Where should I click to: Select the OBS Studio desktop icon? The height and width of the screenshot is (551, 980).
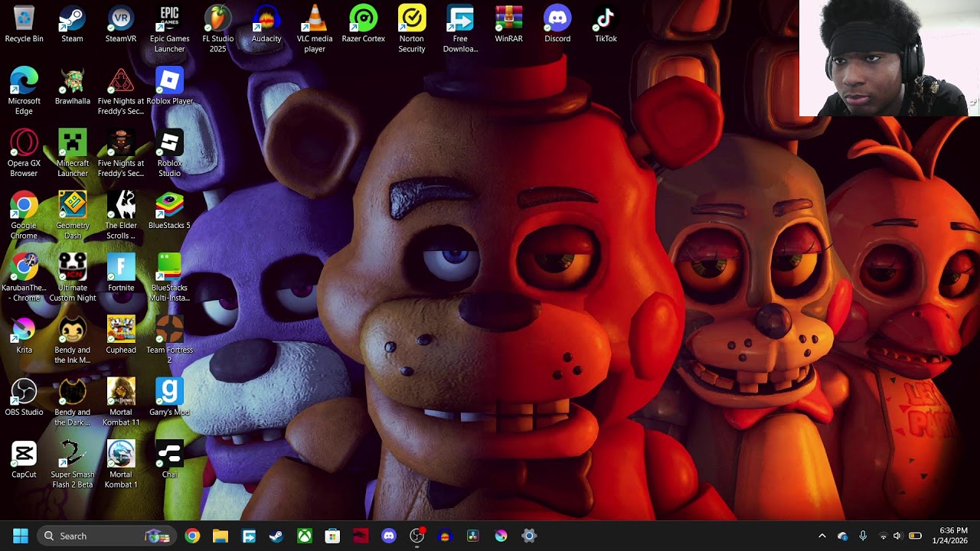point(24,398)
